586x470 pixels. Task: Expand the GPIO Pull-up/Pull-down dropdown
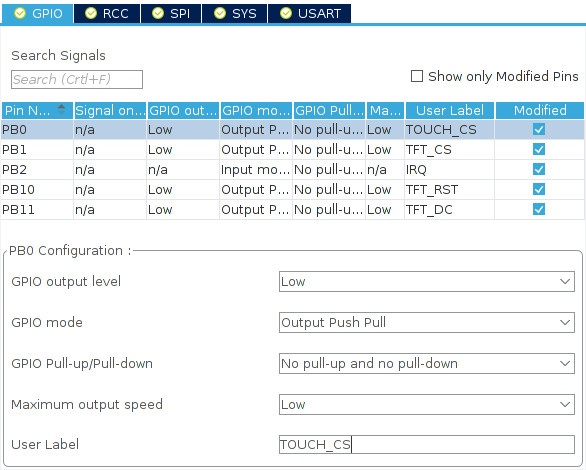point(426,363)
